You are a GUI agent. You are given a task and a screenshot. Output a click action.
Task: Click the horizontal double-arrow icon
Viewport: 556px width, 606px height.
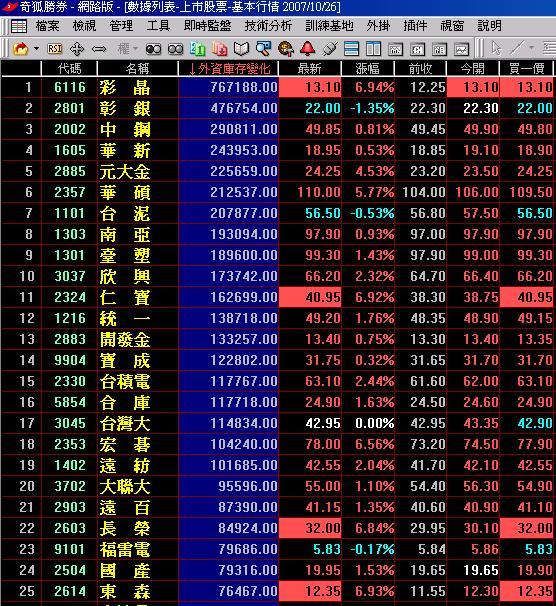pyautogui.click(x=99, y=49)
